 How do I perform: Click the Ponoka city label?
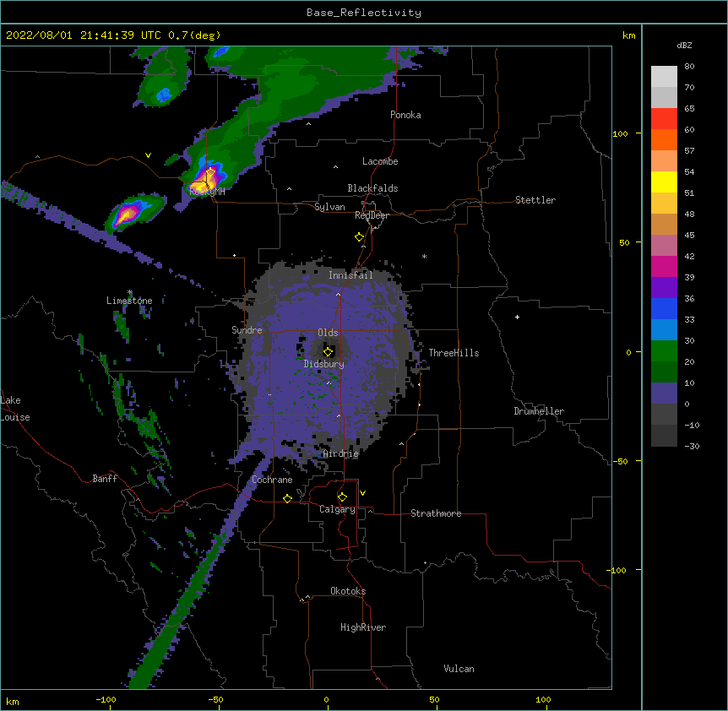pos(405,115)
